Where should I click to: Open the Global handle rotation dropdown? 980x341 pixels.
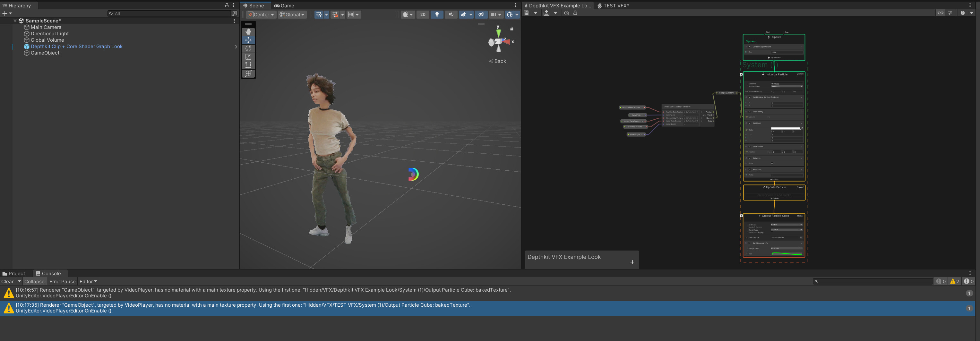[292, 14]
